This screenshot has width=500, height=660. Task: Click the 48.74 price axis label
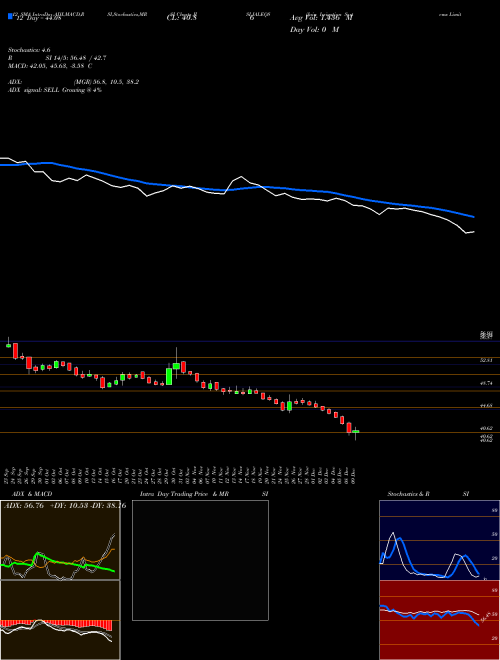[487, 383]
